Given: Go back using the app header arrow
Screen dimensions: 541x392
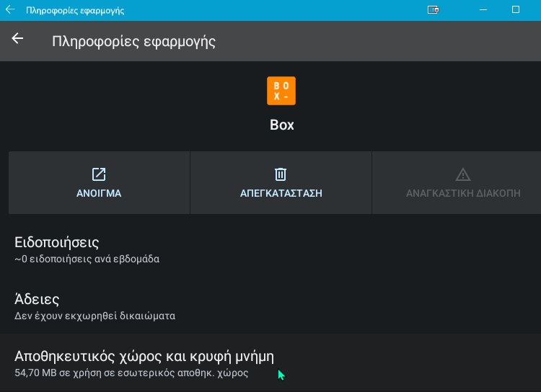Looking at the screenshot, I should pyautogui.click(x=17, y=38).
